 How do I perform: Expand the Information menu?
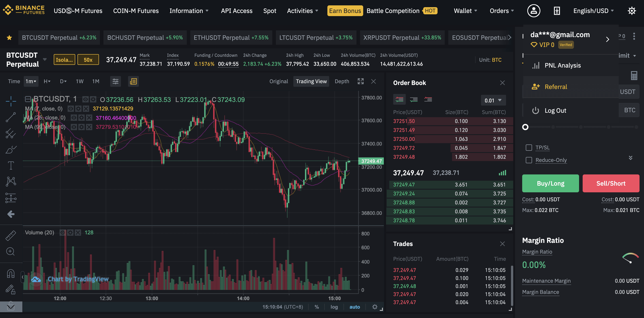[x=189, y=11]
